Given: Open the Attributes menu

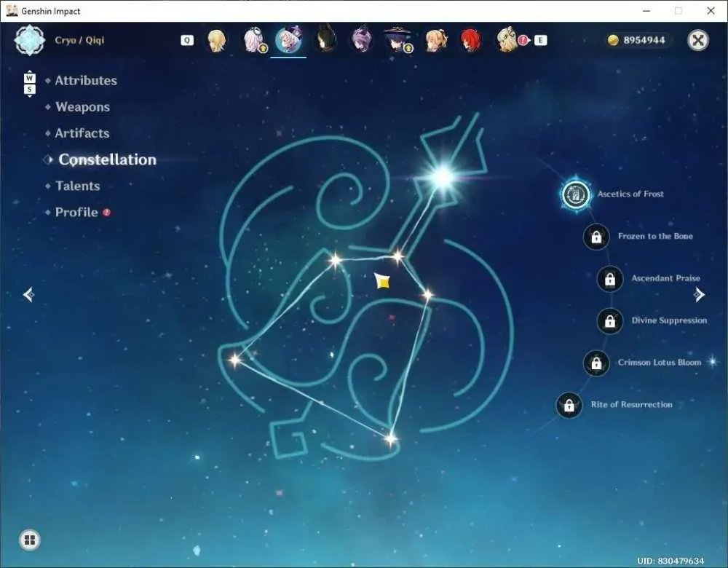Looking at the screenshot, I should click(x=86, y=80).
